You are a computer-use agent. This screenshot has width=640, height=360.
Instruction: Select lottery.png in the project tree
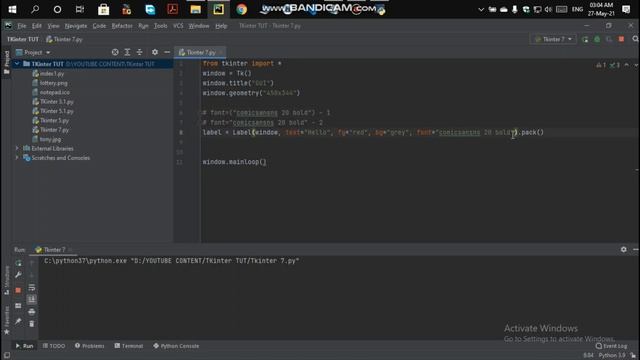coord(53,83)
